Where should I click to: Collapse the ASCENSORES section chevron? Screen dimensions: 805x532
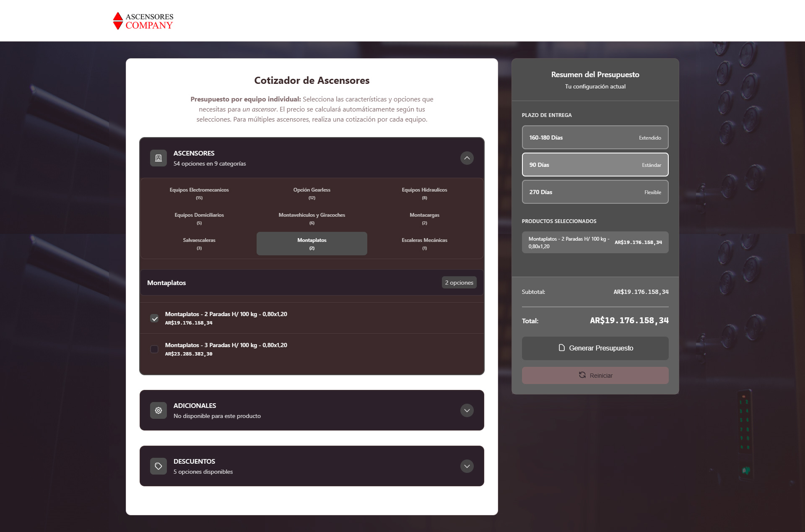pyautogui.click(x=467, y=158)
